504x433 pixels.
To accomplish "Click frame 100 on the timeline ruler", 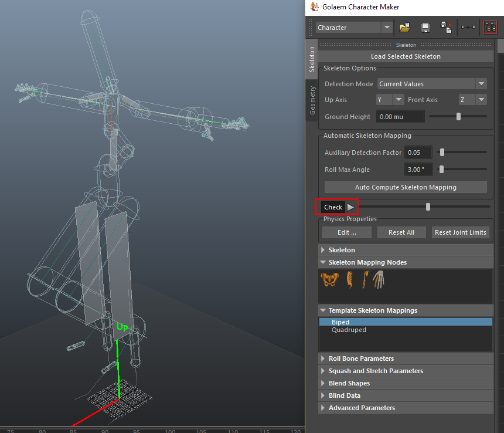I will 170,431.
